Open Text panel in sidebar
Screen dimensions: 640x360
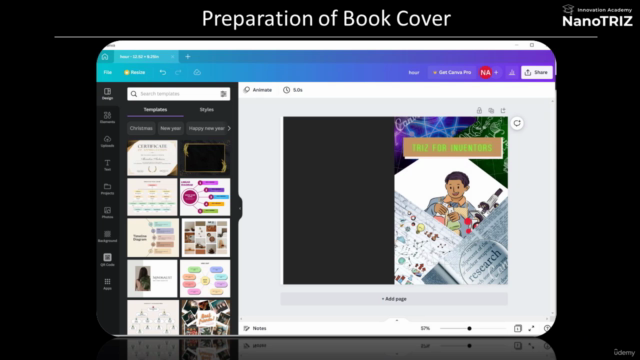pos(107,165)
